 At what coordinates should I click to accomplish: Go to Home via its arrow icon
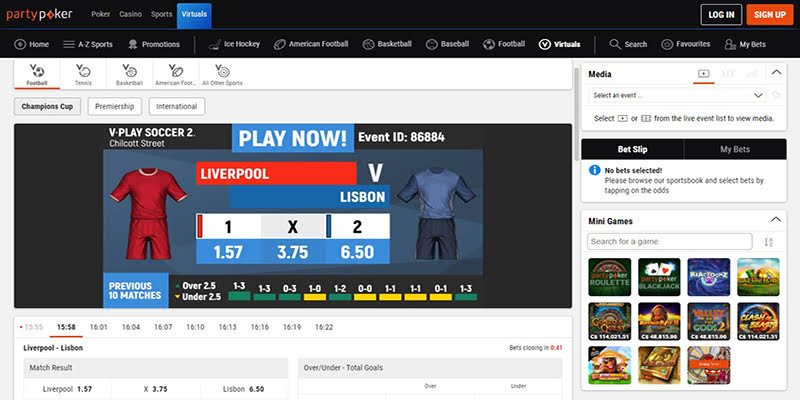(20, 44)
